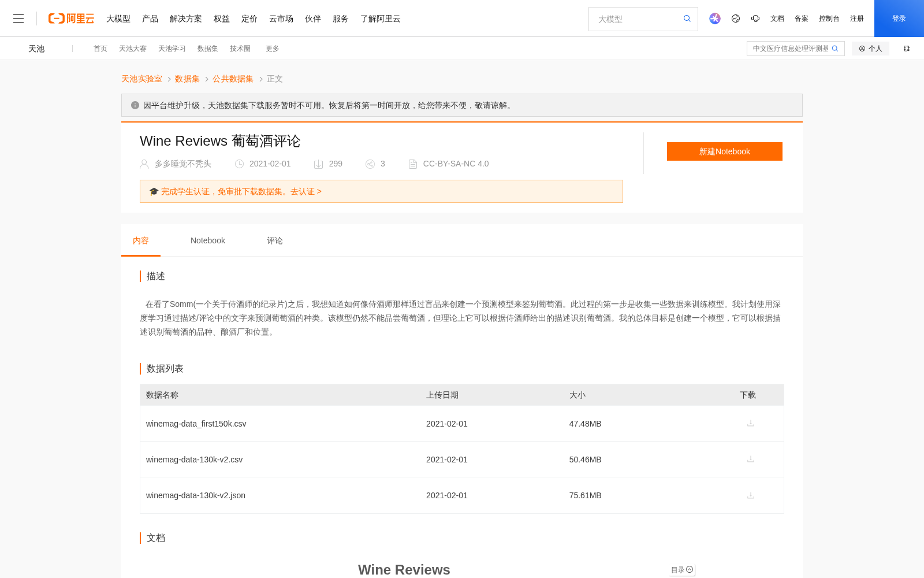Click the clock icon beside 2021-02-01
The height and width of the screenshot is (578, 924).
pyautogui.click(x=239, y=164)
